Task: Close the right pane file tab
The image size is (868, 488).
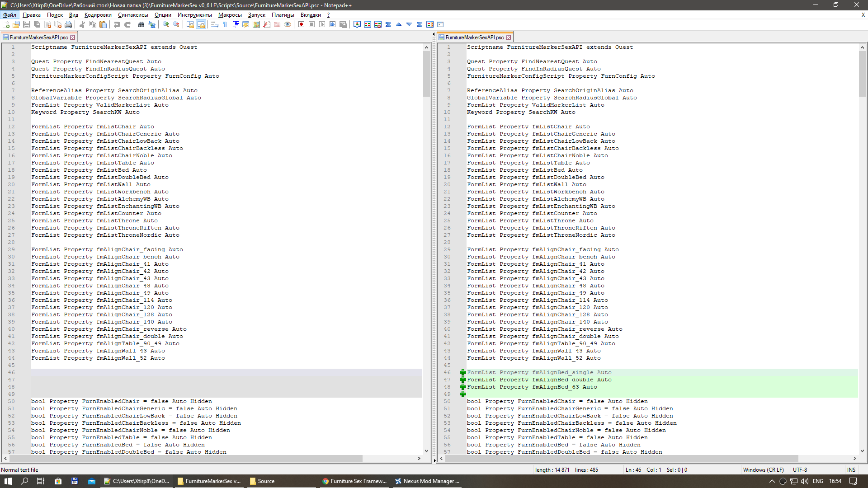Action: coord(509,38)
